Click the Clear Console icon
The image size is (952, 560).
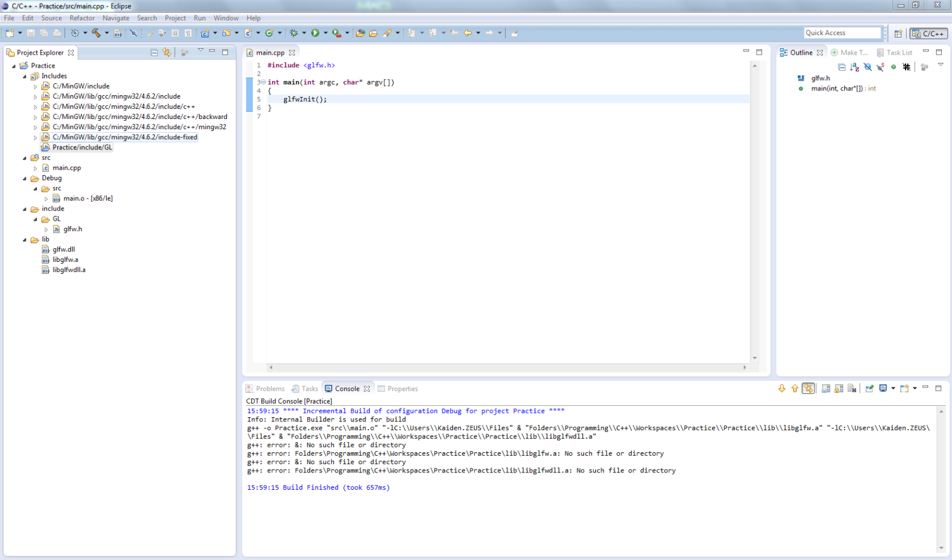(x=853, y=389)
